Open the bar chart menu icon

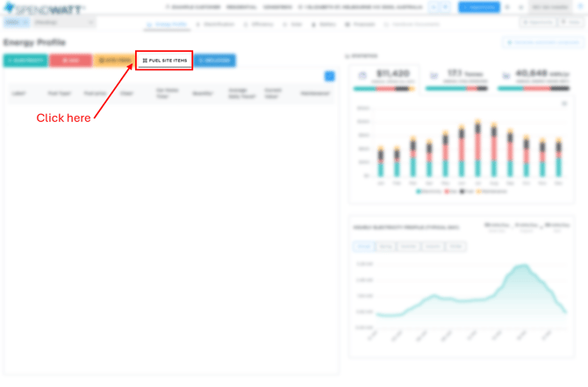[x=564, y=104]
